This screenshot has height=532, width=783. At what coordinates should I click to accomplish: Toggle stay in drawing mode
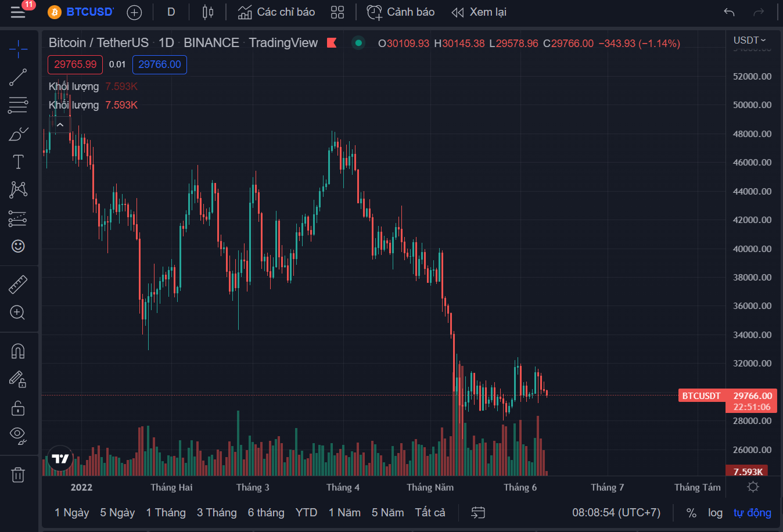pyautogui.click(x=18, y=379)
